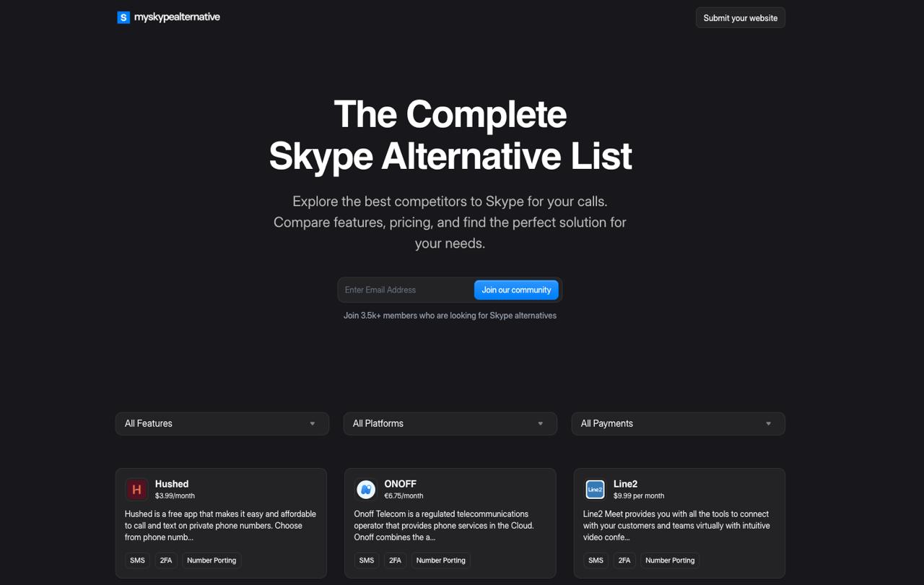The height and width of the screenshot is (585, 924).
Task: Open the Line2 app icon
Action: click(x=595, y=490)
